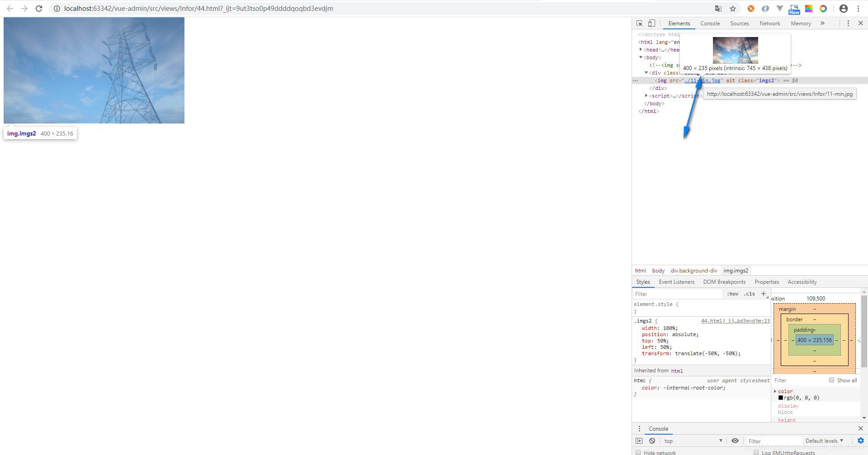Clear the console

(x=652, y=441)
